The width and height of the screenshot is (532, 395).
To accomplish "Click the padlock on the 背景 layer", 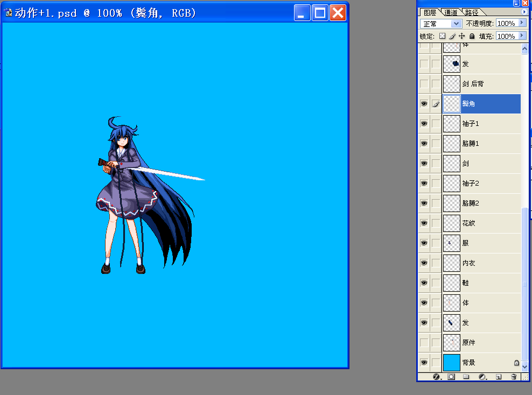I will 516,363.
